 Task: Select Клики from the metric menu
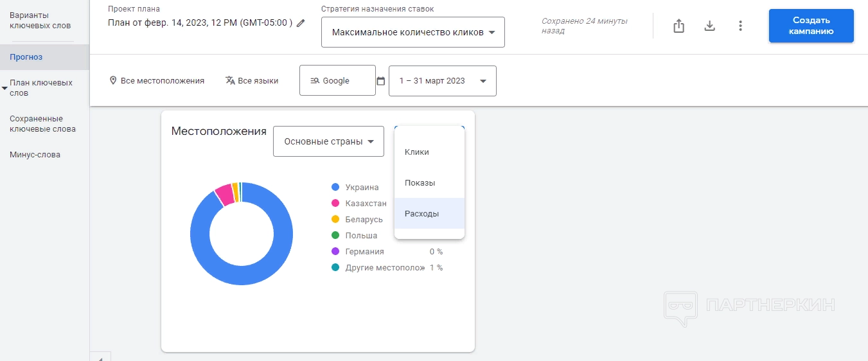417,152
